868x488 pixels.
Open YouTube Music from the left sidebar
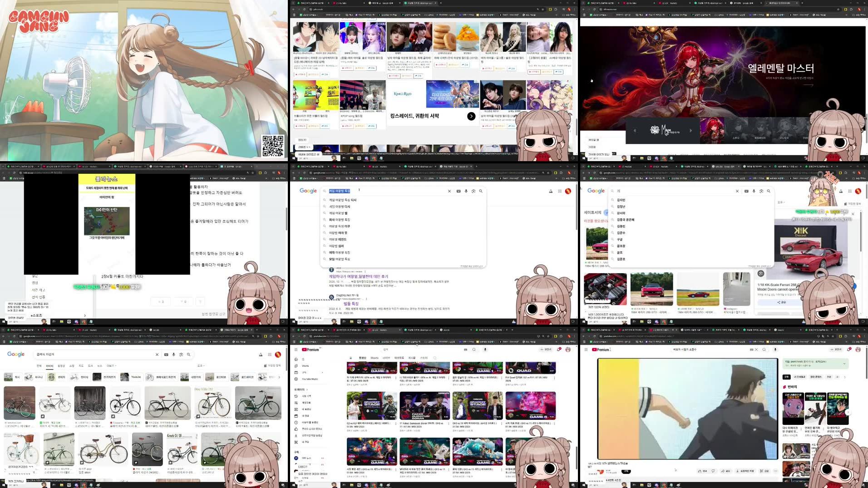(310, 379)
